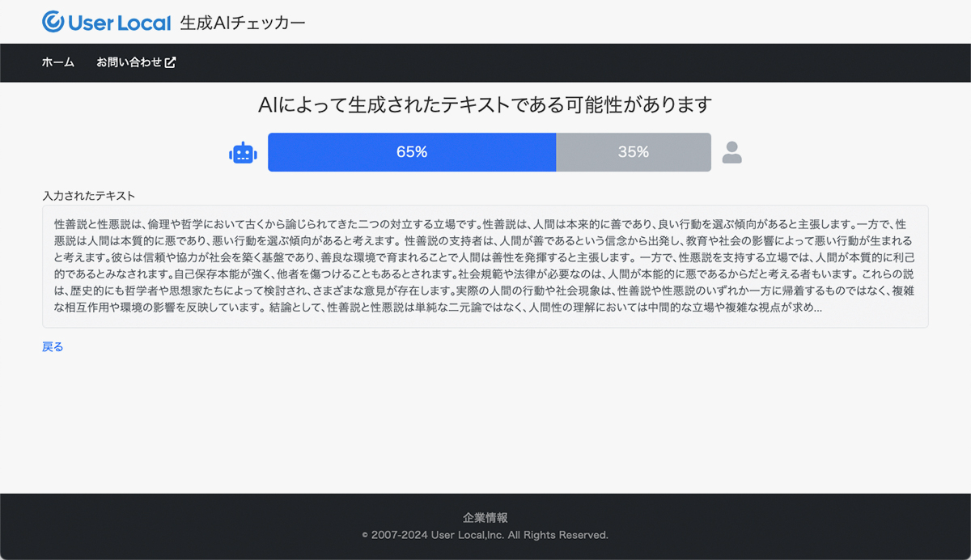Viewport: 971px width, 560px height.
Task: Click the AI-generated possibility result heading
Action: click(x=485, y=105)
